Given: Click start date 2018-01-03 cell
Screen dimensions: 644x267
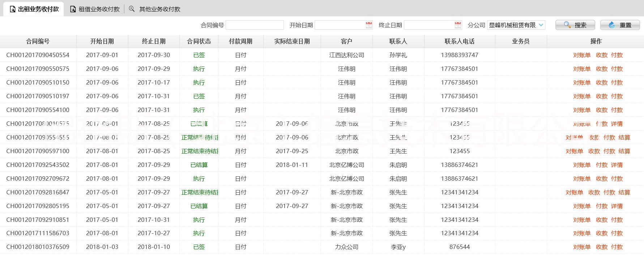Looking at the screenshot, I should [x=102, y=247].
